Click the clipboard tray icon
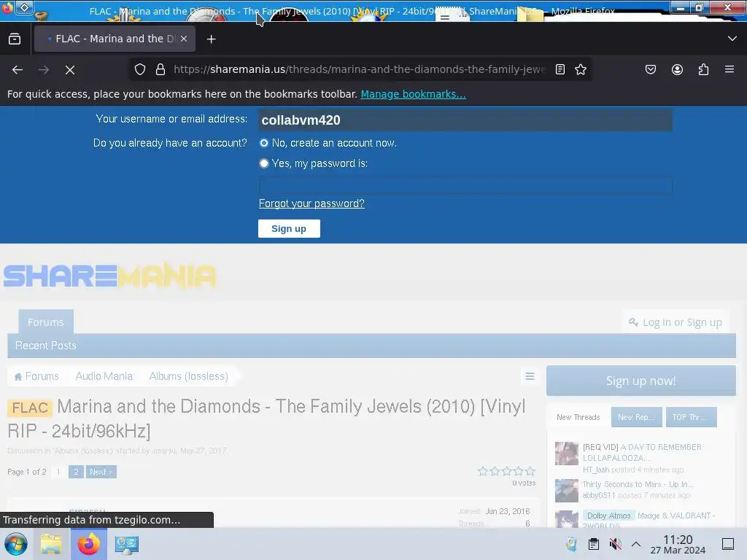 (594, 544)
